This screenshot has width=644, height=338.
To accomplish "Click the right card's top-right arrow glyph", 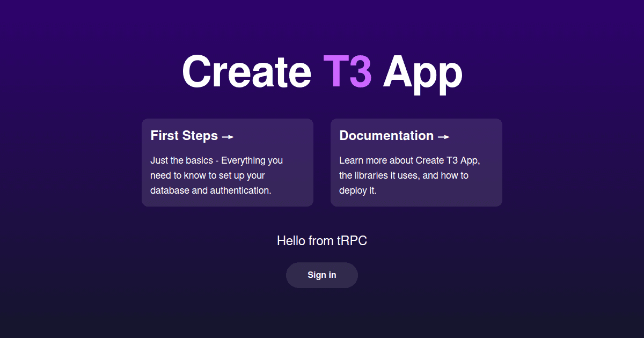I will point(444,137).
